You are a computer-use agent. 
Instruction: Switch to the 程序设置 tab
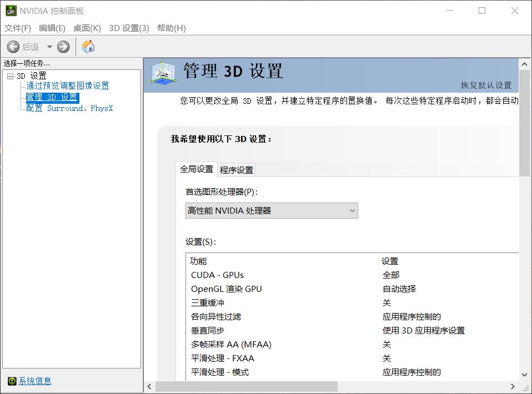pyautogui.click(x=237, y=170)
